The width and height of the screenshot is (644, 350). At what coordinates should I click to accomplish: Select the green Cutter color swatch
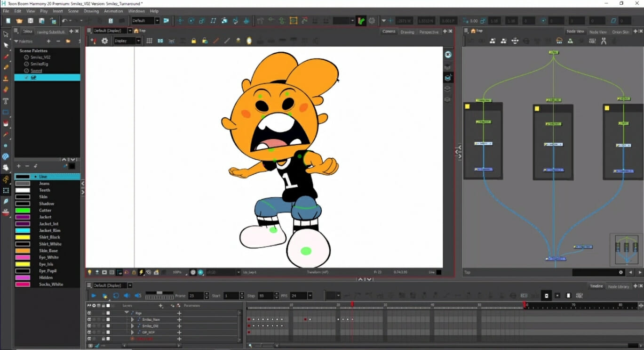pos(24,210)
